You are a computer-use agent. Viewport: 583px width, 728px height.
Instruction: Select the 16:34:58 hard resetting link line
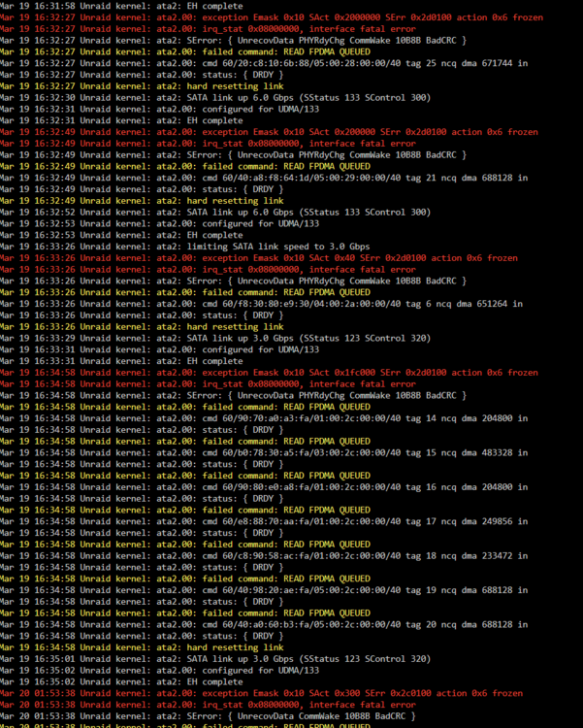(142, 647)
